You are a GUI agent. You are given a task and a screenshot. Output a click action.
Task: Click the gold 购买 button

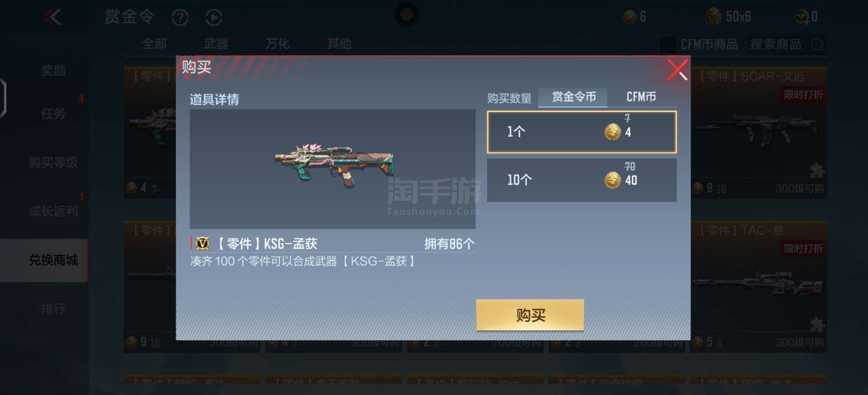click(530, 315)
